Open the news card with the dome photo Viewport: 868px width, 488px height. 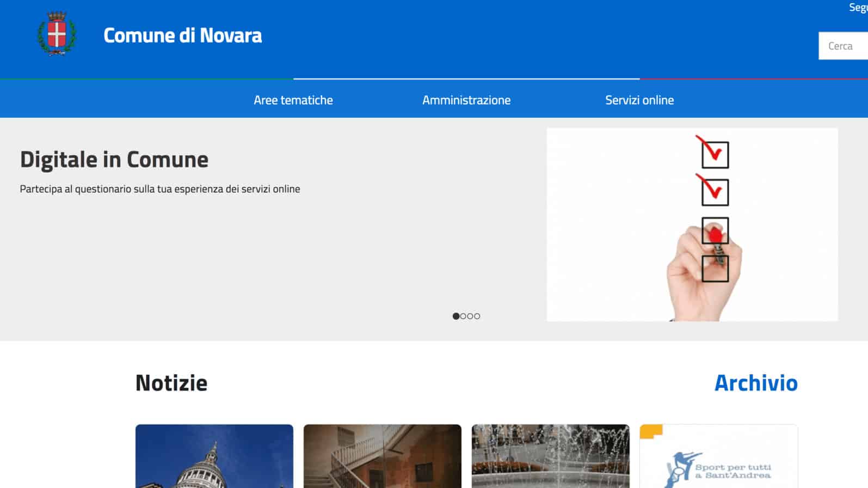214,456
